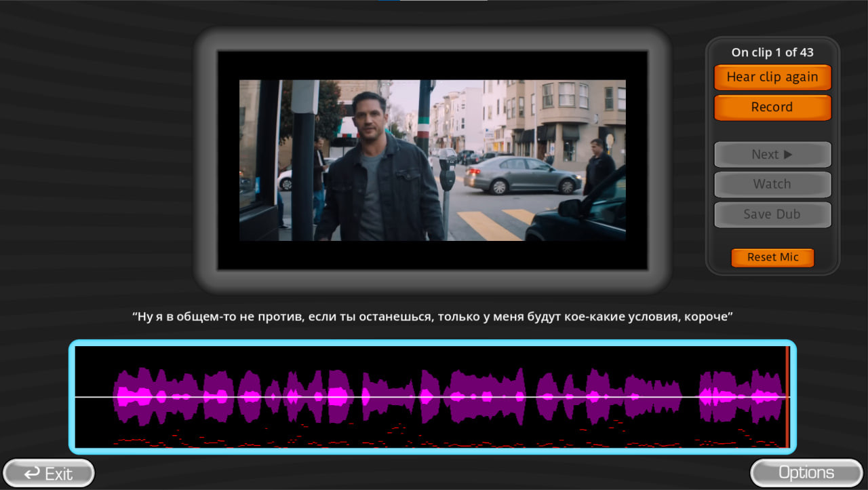
Task: Open the Options menu
Action: pos(806,473)
